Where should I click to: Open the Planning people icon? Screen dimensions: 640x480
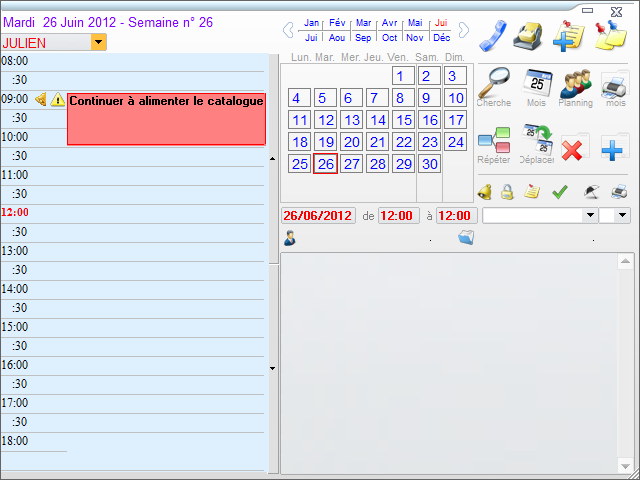575,83
